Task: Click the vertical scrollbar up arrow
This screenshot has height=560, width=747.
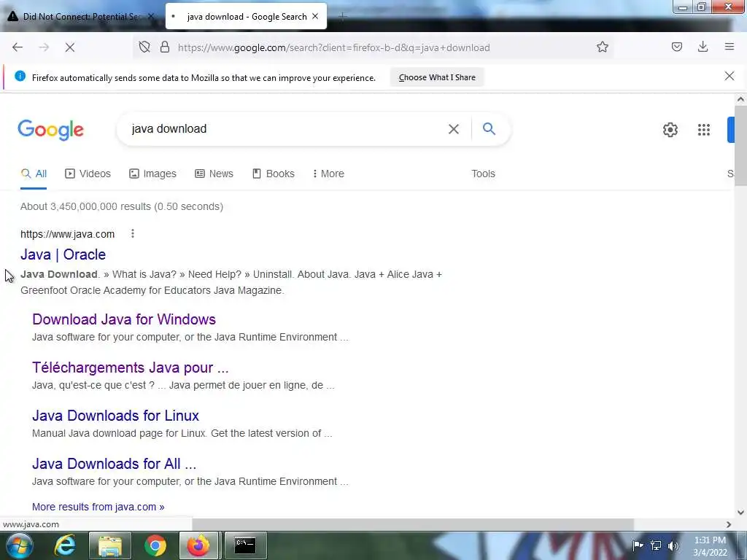Action: pyautogui.click(x=740, y=99)
